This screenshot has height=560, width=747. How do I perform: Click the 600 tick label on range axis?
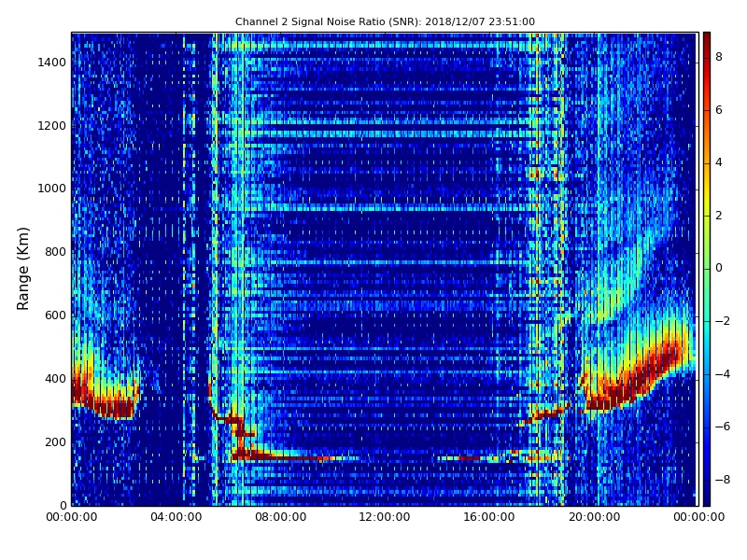pos(55,315)
